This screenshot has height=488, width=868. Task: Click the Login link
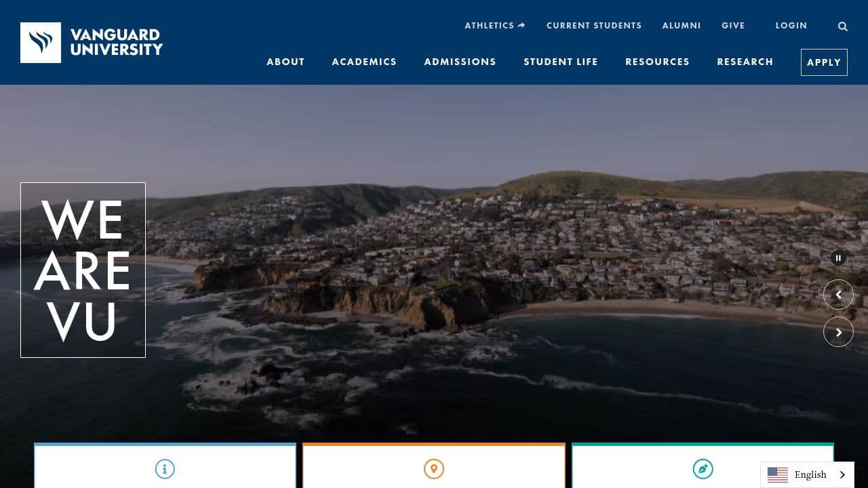tap(791, 26)
